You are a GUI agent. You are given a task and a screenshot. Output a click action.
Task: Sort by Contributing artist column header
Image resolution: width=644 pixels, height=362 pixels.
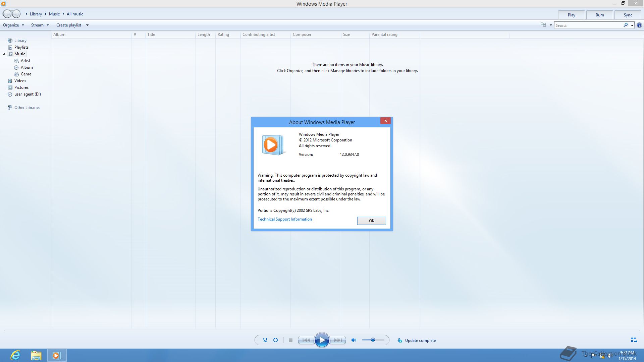[x=265, y=35]
